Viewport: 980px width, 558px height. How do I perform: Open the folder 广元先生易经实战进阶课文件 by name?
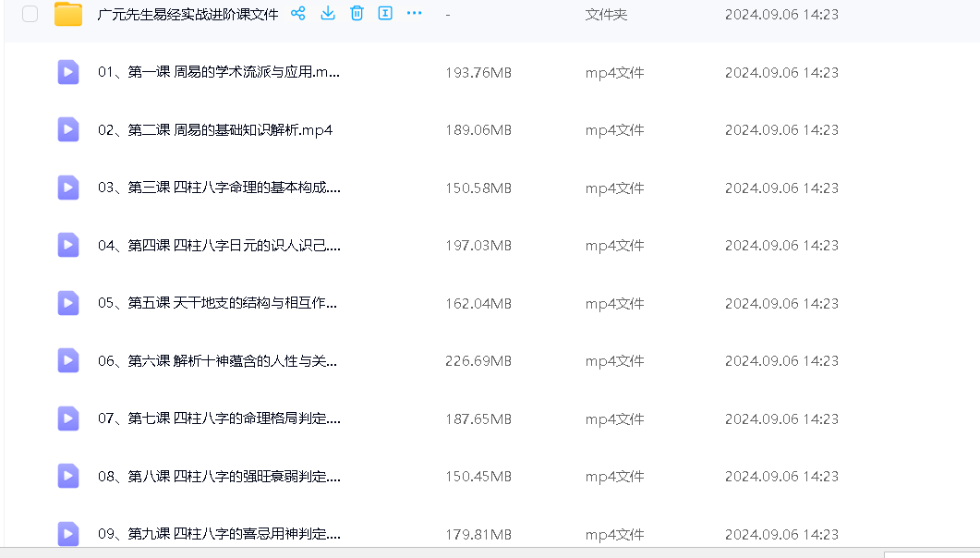(188, 15)
